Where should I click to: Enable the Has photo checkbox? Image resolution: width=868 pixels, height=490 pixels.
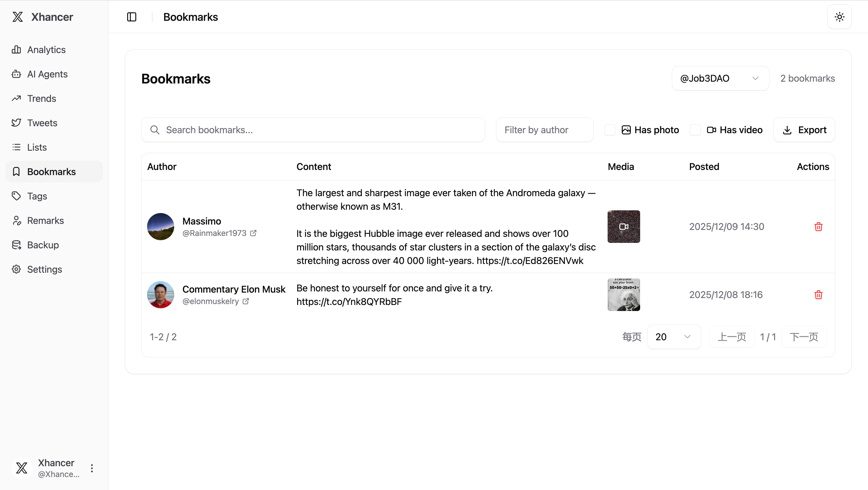(610, 130)
